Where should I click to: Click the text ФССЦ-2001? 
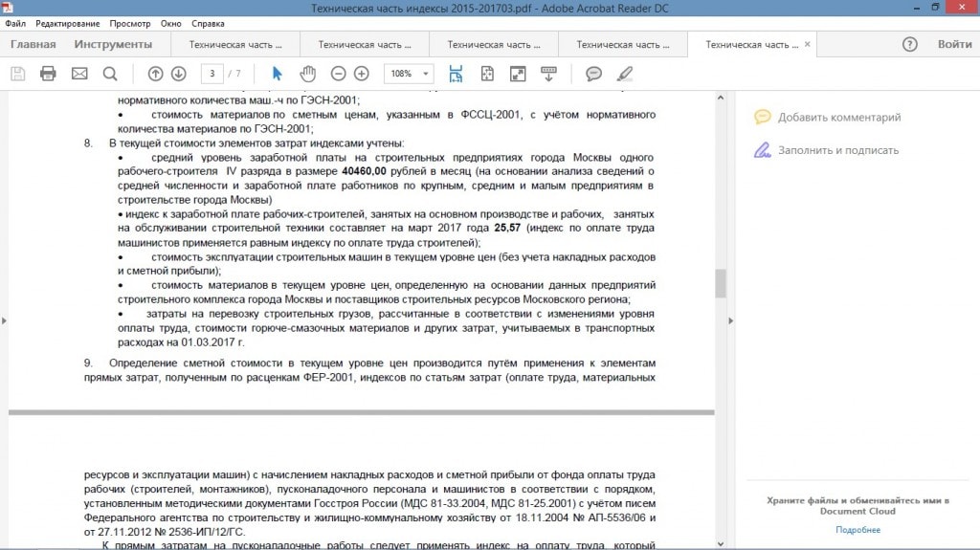pyautogui.click(x=491, y=115)
